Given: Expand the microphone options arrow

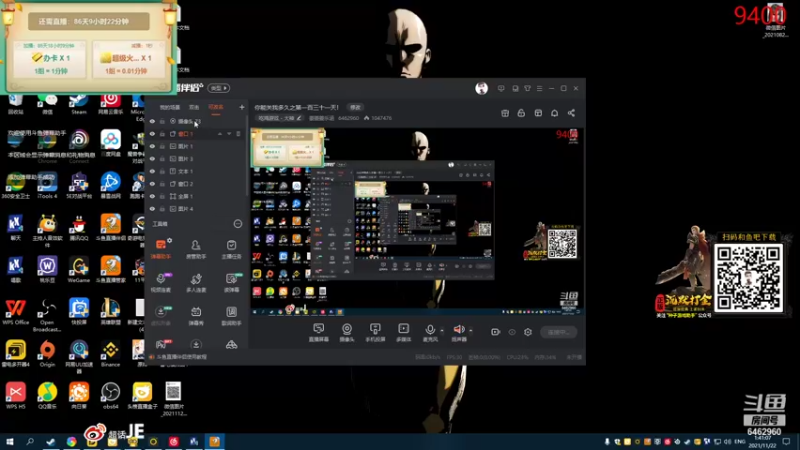Looking at the screenshot, I should coord(442,331).
